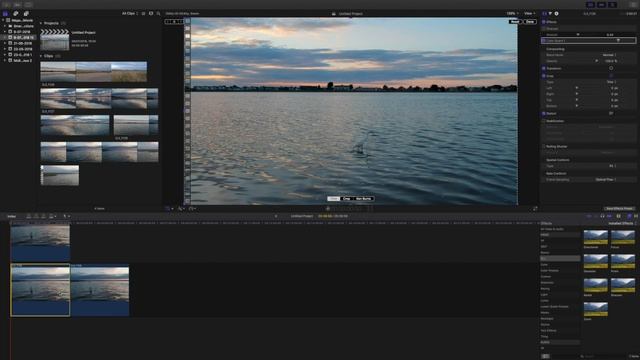This screenshot has width=640, height=360.
Task: Open the Titles and Generators sidebar
Action: 26,13
